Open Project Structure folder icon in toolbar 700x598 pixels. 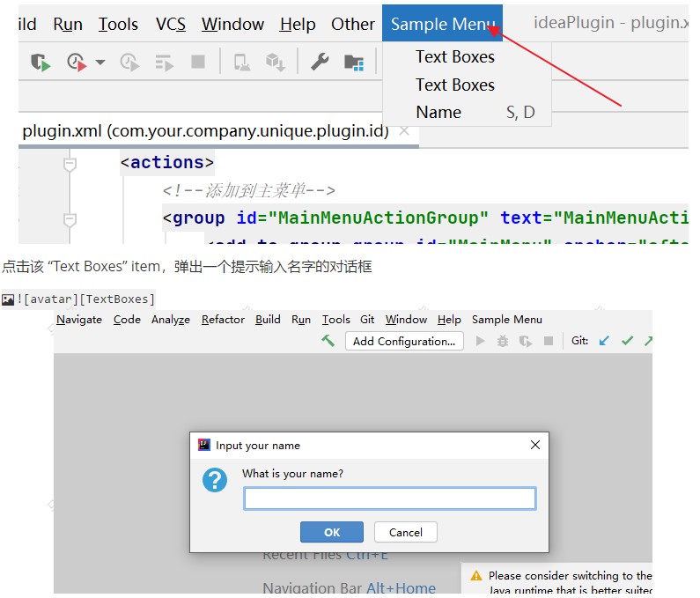pos(354,63)
